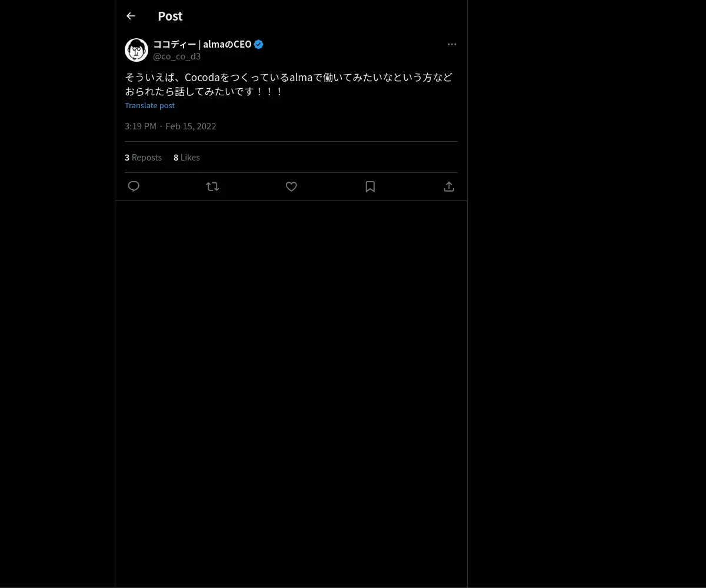
Task: View the 3 Reposts list
Action: [x=143, y=157]
